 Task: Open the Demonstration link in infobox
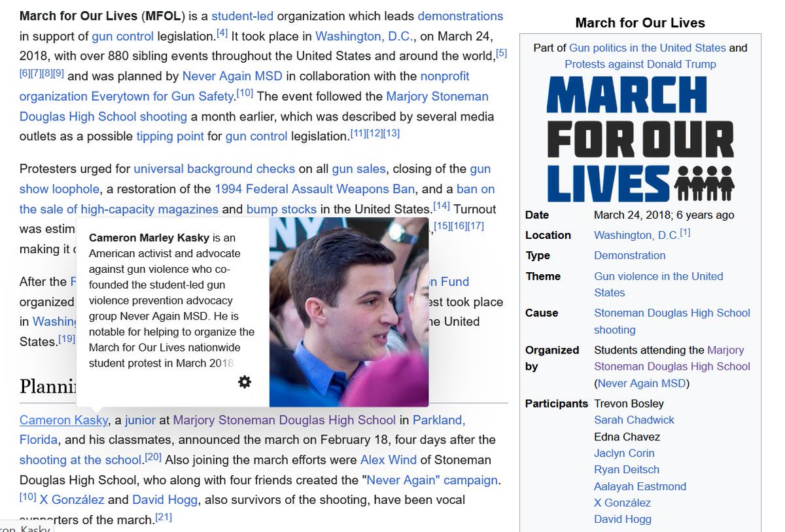(x=630, y=256)
